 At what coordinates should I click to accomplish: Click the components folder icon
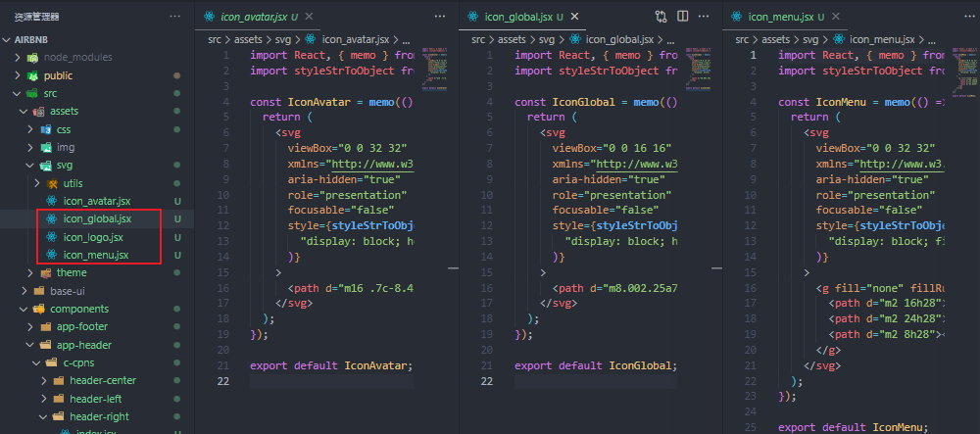[x=39, y=310]
